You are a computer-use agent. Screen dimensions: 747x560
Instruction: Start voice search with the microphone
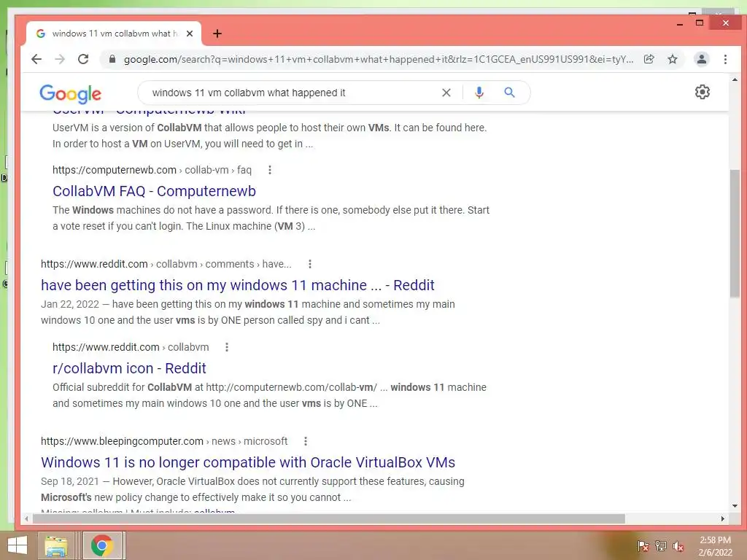click(479, 93)
